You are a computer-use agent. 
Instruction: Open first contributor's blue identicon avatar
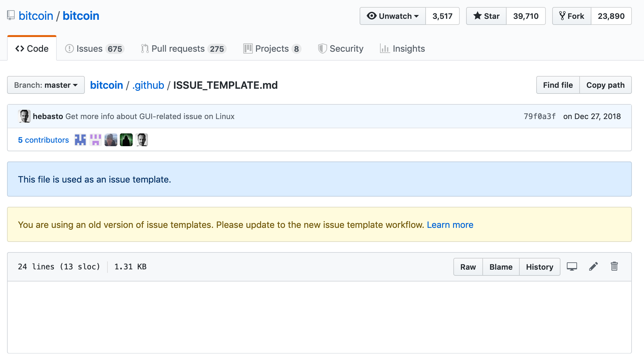coord(80,140)
